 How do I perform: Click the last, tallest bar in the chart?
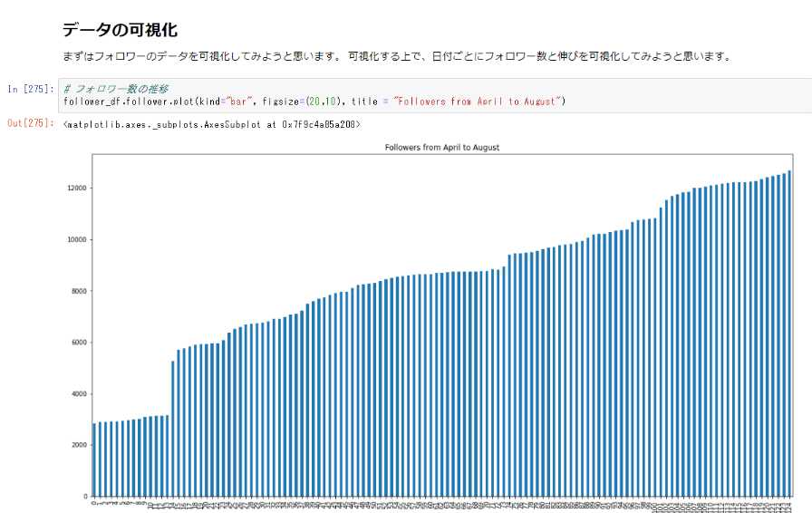click(x=789, y=334)
